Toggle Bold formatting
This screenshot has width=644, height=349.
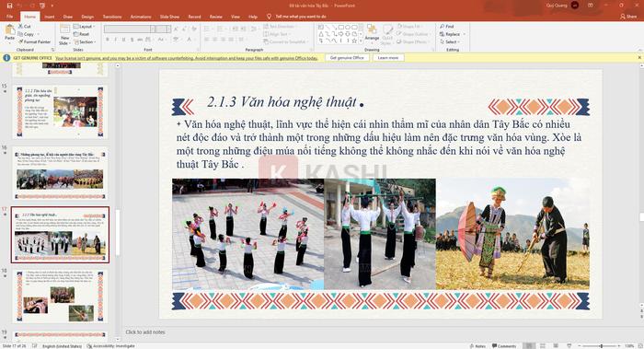click(x=108, y=40)
